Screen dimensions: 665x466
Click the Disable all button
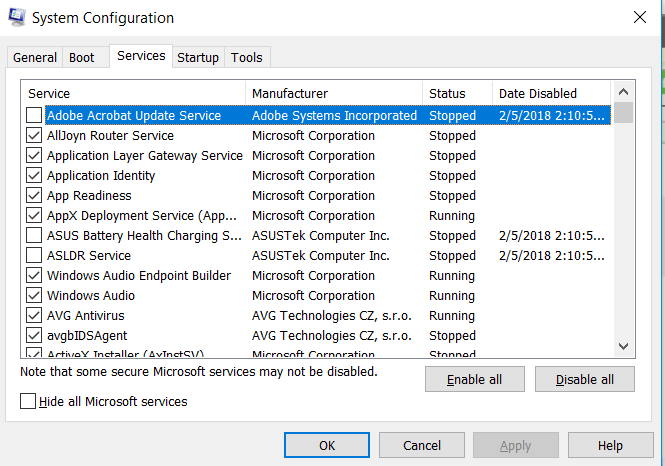pyautogui.click(x=585, y=379)
